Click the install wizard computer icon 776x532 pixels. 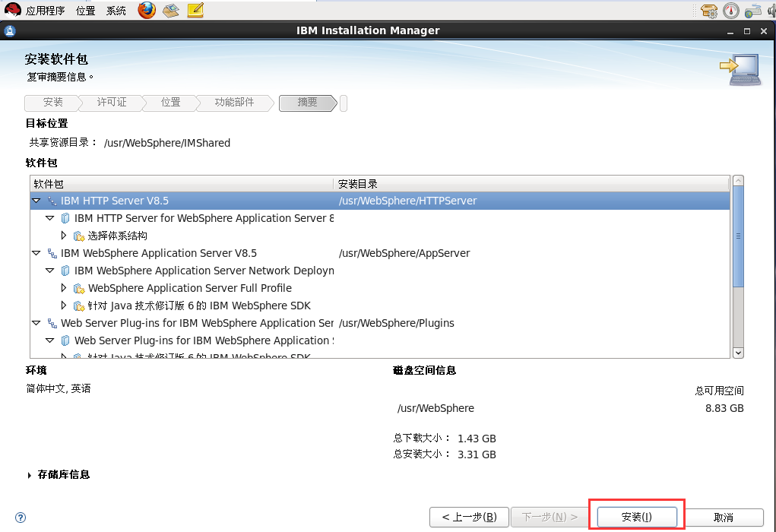click(740, 70)
